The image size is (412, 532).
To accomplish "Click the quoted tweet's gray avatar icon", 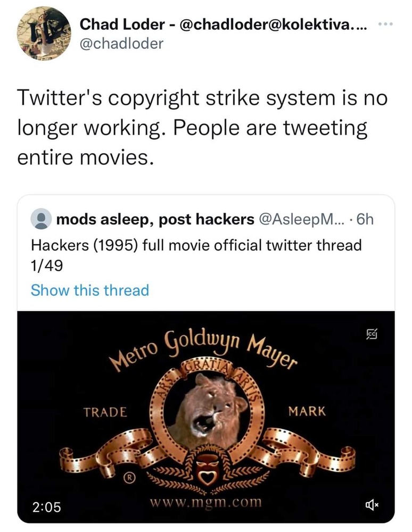I will (x=40, y=219).
